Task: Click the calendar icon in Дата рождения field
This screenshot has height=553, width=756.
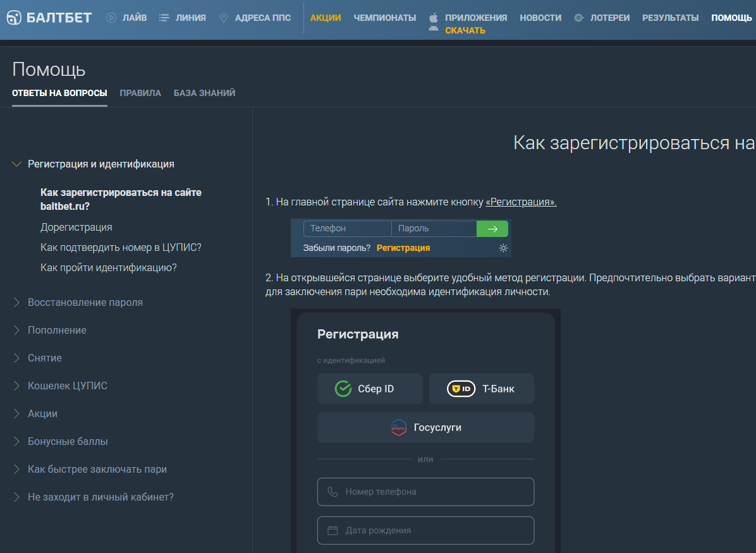Action: 332,530
